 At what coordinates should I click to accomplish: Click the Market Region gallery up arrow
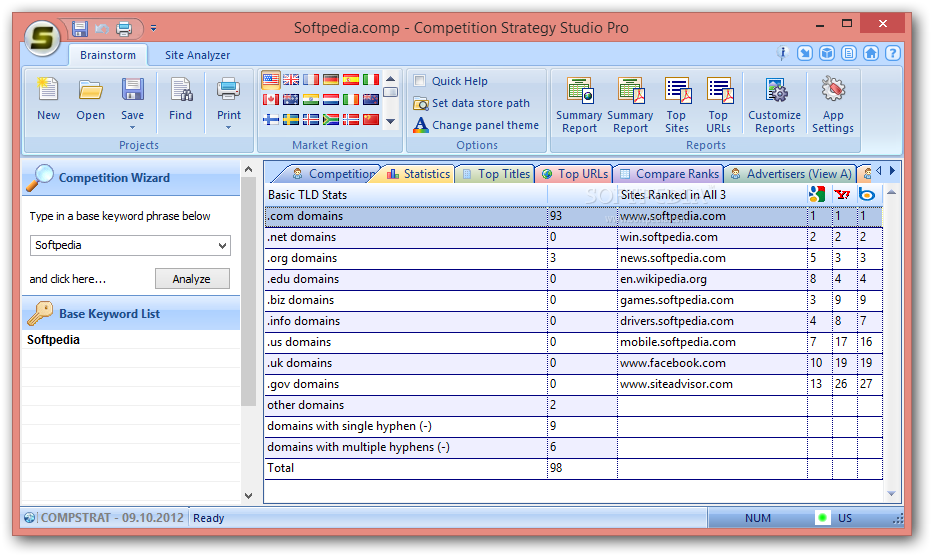coord(391,78)
